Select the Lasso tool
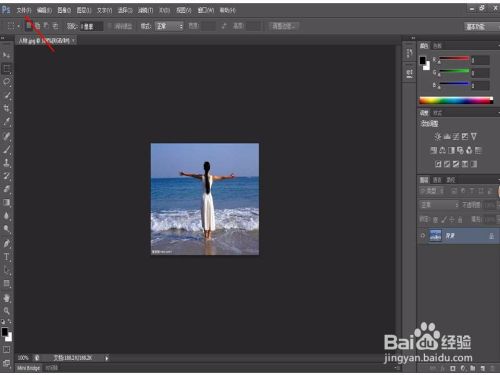 coord(6,82)
